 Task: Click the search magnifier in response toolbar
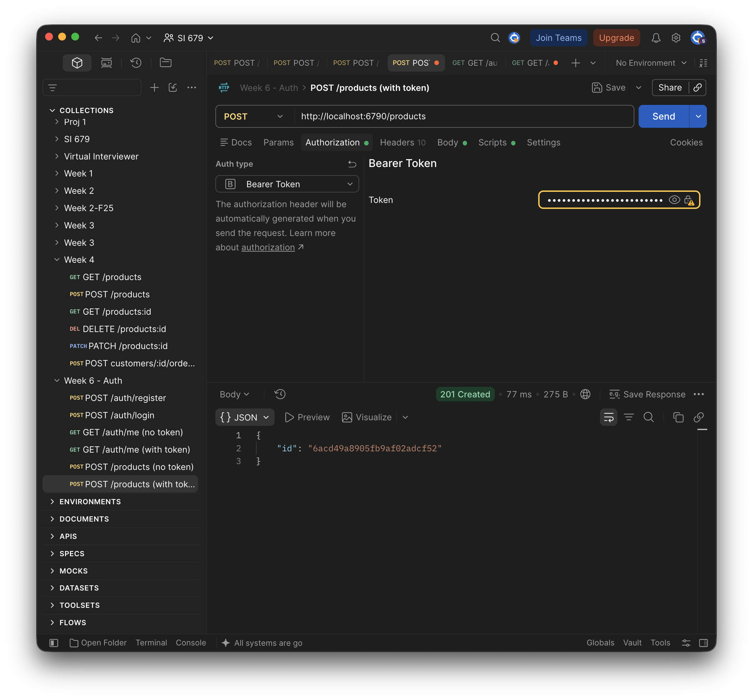(648, 417)
